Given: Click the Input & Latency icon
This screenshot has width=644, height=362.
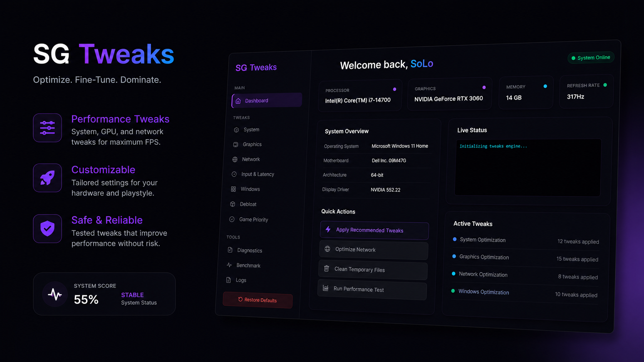Looking at the screenshot, I should [234, 174].
